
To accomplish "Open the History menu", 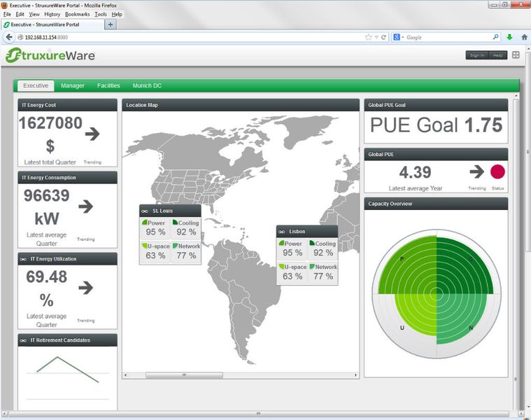I will coord(52,14).
